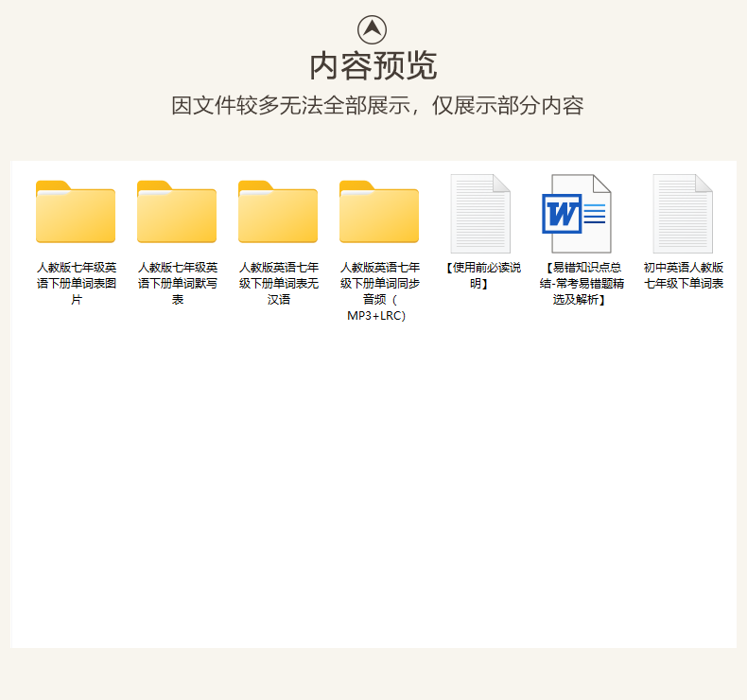
Task: Click the label 人教版七年级英语下册单词表图片
Action: click(x=77, y=284)
